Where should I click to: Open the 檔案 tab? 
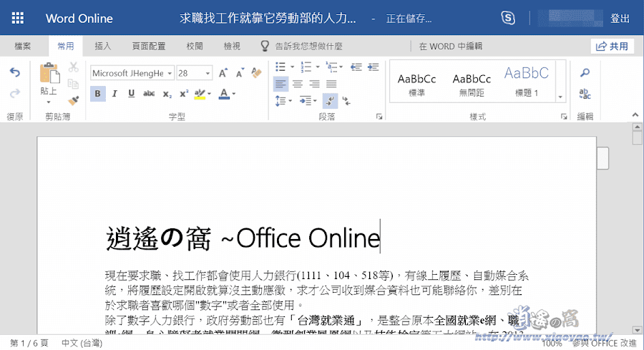click(23, 46)
